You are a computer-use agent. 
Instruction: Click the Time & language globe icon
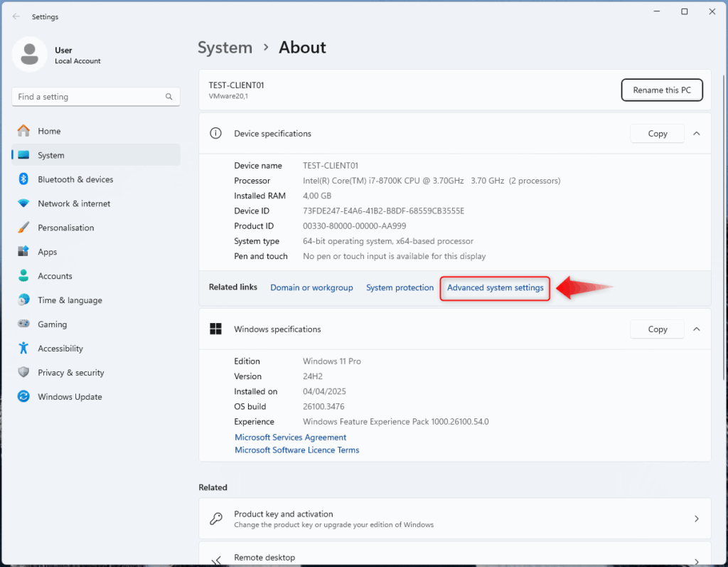[x=23, y=300]
